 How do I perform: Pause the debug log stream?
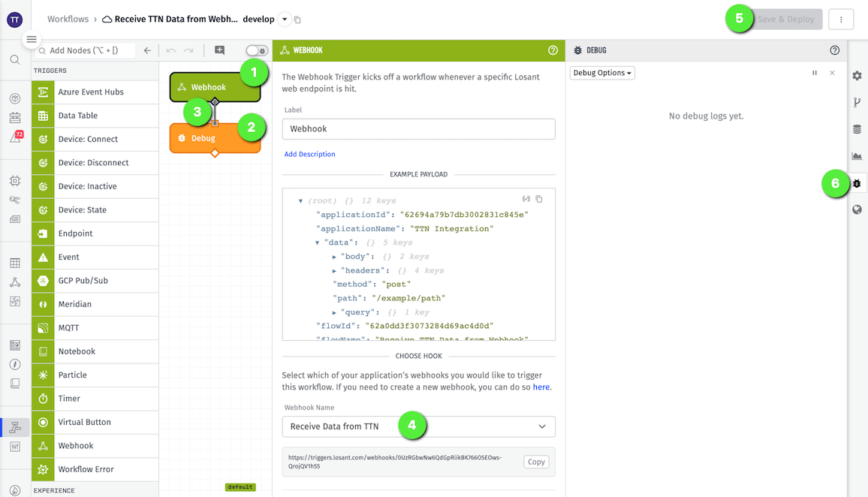point(815,73)
